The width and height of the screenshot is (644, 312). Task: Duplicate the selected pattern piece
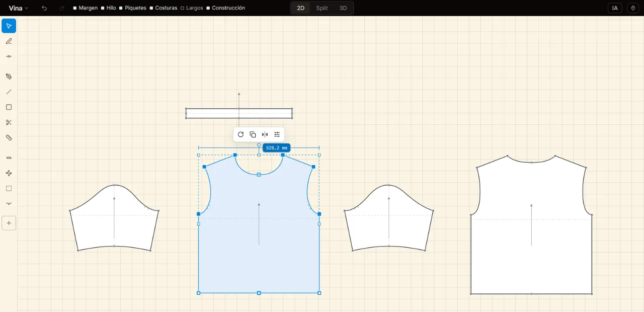(x=253, y=134)
